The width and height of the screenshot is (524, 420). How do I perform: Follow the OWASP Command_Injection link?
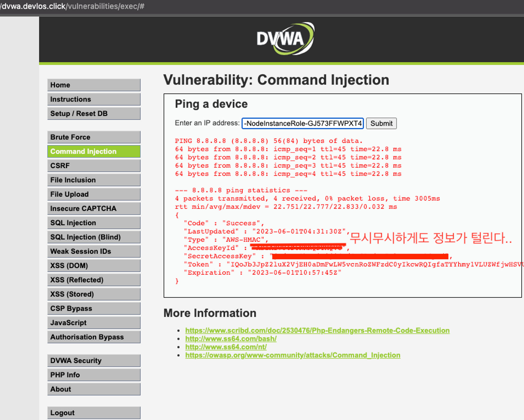click(293, 355)
